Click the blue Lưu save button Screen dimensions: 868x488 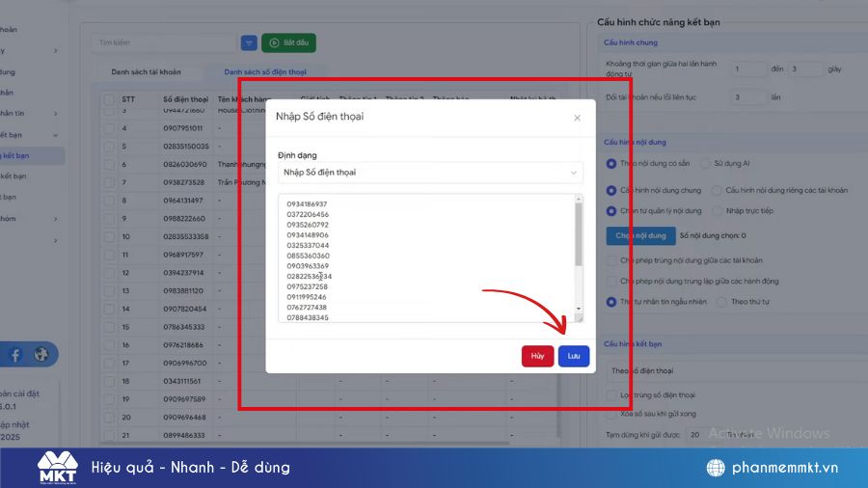click(x=573, y=356)
